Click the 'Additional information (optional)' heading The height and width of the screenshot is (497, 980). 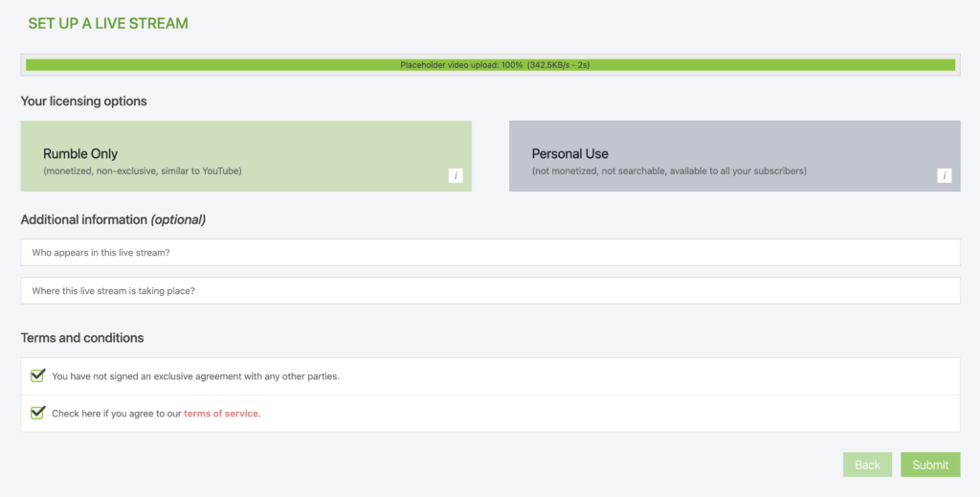click(x=113, y=219)
